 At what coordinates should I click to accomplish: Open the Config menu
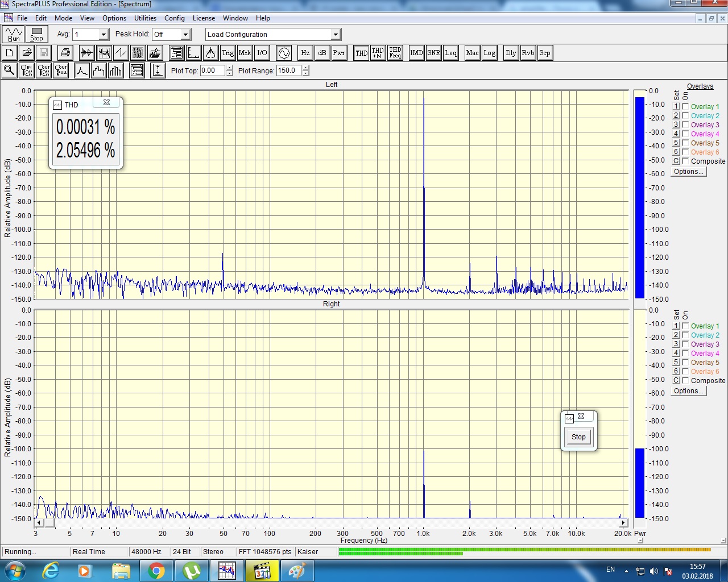[175, 18]
